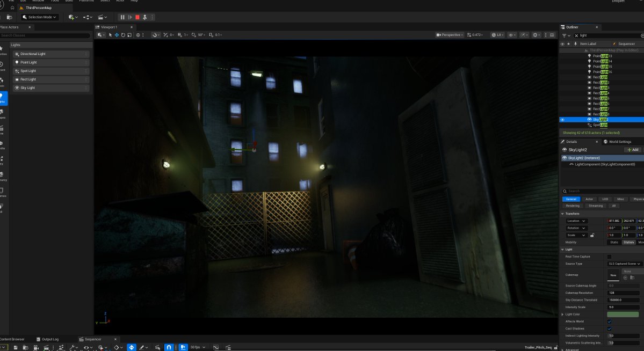
Task: Toggle world/local coordinate globe icon
Action: [138, 35]
